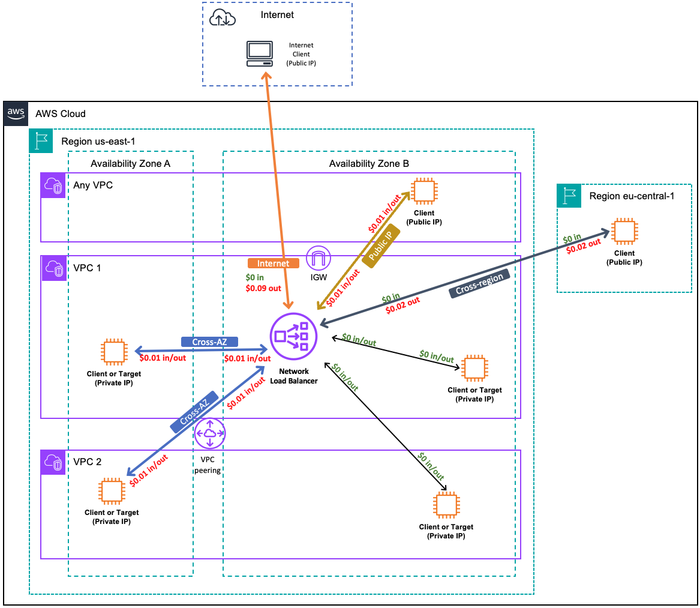Select the orange Internet badge

pyautogui.click(x=273, y=263)
